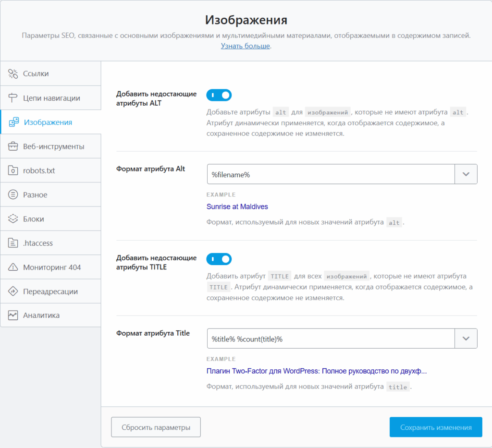Click the Ссылки link icon in sidebar
Image resolution: width=492 pixels, height=448 pixels.
pos(13,73)
